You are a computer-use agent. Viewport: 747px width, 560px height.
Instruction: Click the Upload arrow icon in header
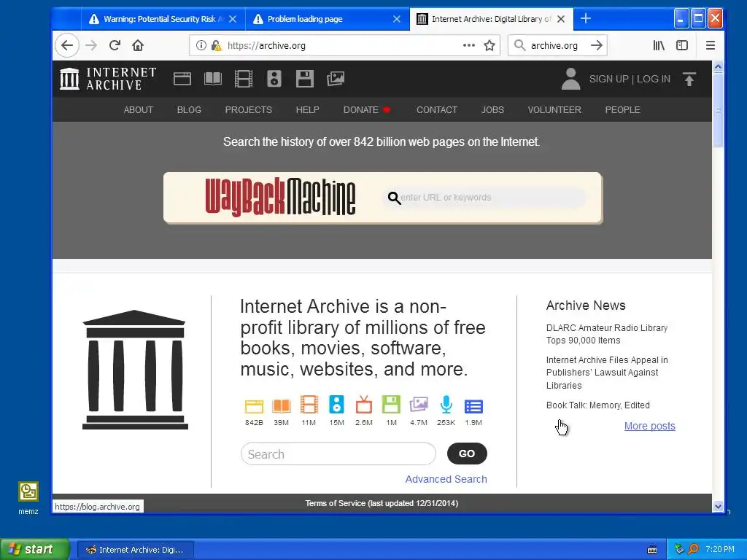(x=689, y=79)
